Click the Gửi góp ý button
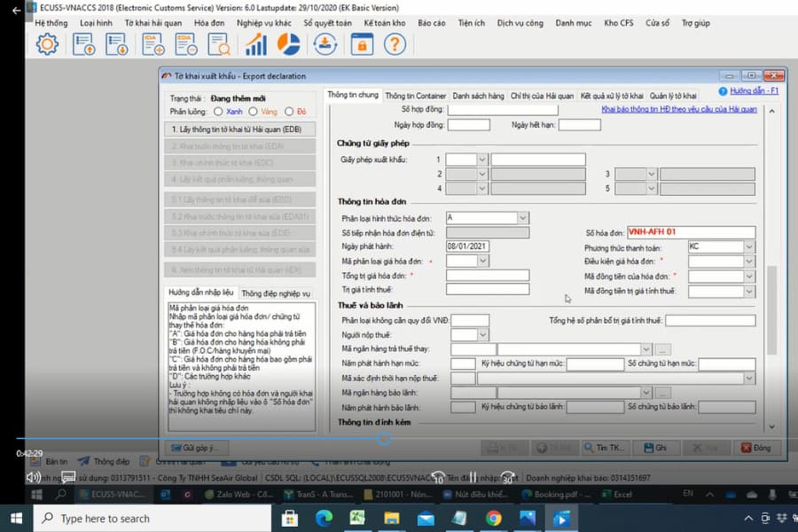The image size is (798, 532). click(197, 448)
